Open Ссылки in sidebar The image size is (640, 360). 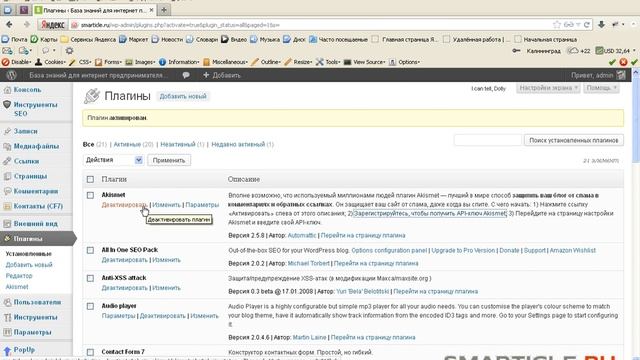coord(26,161)
